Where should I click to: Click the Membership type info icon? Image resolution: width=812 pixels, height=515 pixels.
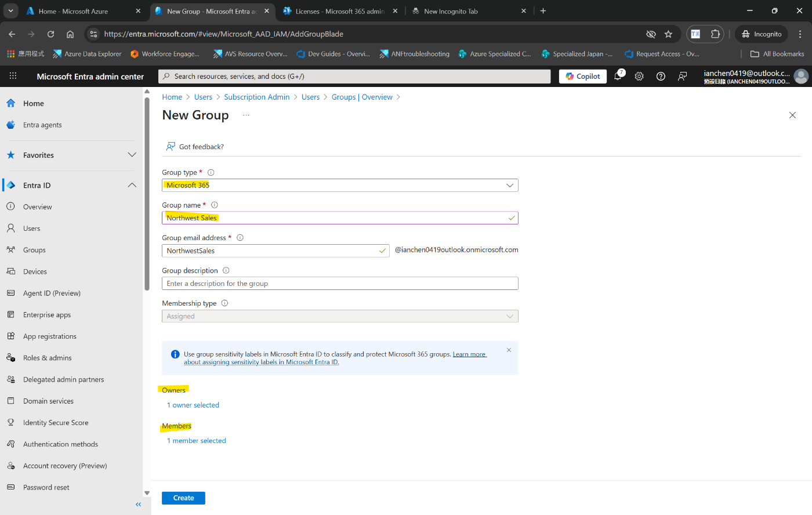point(225,303)
